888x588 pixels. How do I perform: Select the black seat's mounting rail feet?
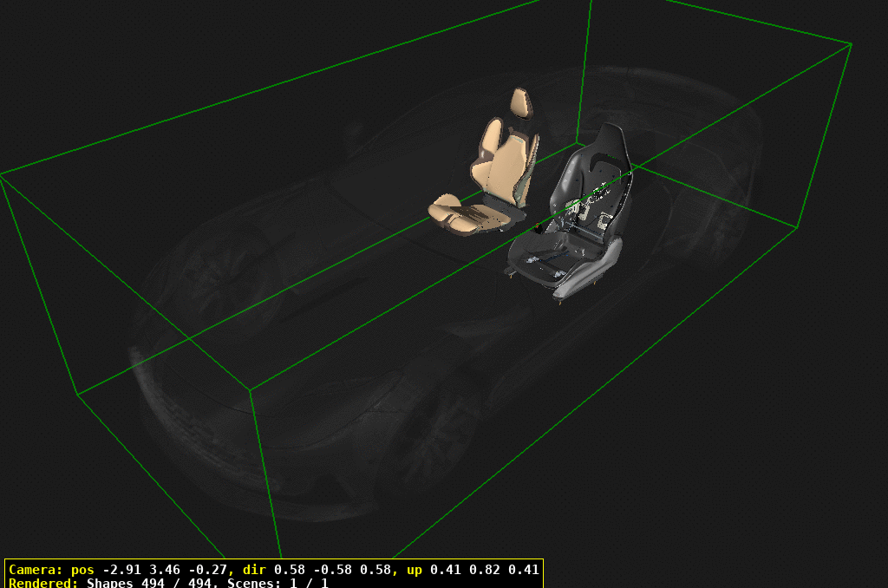[559, 299]
